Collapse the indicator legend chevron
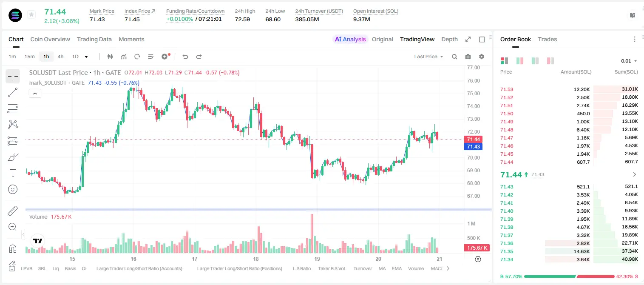 (35, 93)
